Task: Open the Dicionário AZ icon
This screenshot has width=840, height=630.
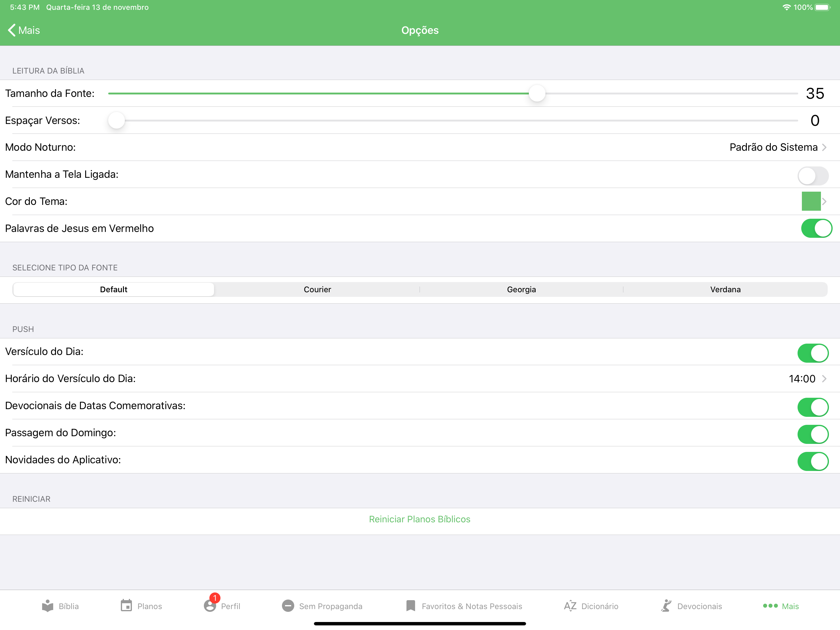Action: click(570, 606)
